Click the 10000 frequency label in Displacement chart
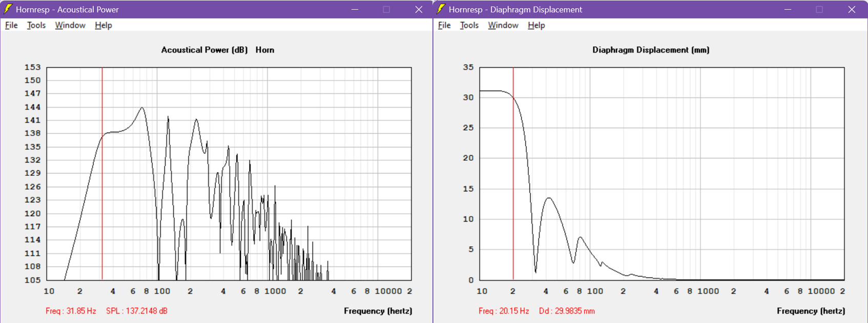This screenshot has height=323, width=868. pos(821,291)
